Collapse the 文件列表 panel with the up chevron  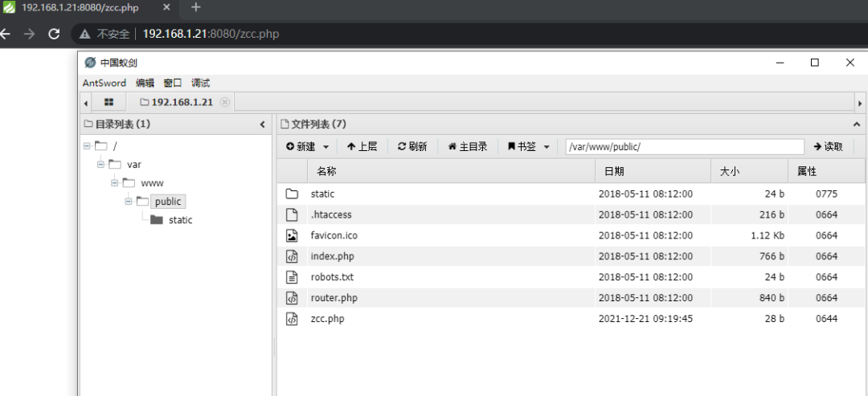point(857,125)
